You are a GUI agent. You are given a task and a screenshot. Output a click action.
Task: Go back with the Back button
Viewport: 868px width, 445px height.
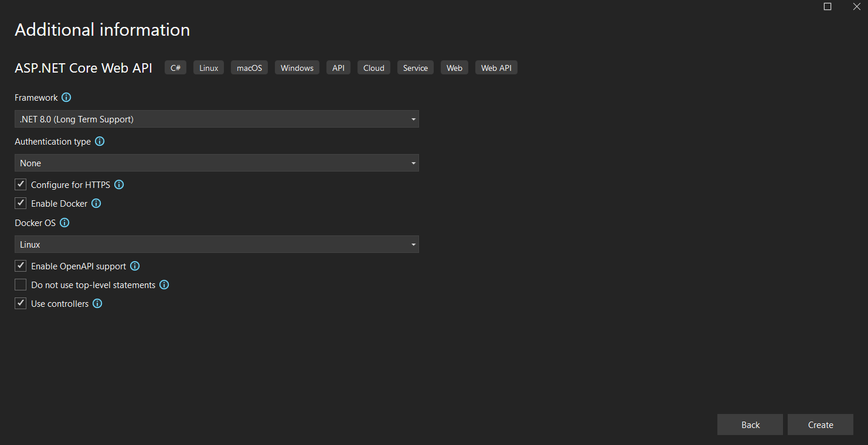pyautogui.click(x=750, y=425)
